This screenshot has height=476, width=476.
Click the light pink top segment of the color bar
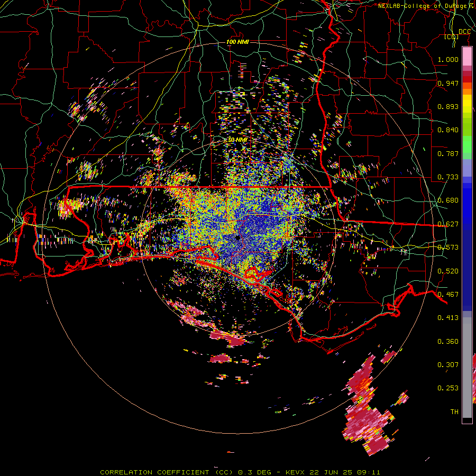(x=467, y=57)
